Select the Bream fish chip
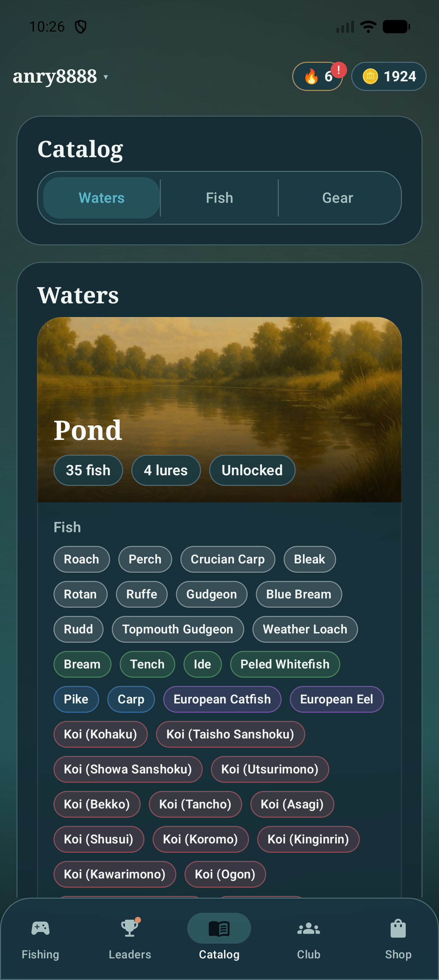Image resolution: width=439 pixels, height=980 pixels. click(x=82, y=664)
